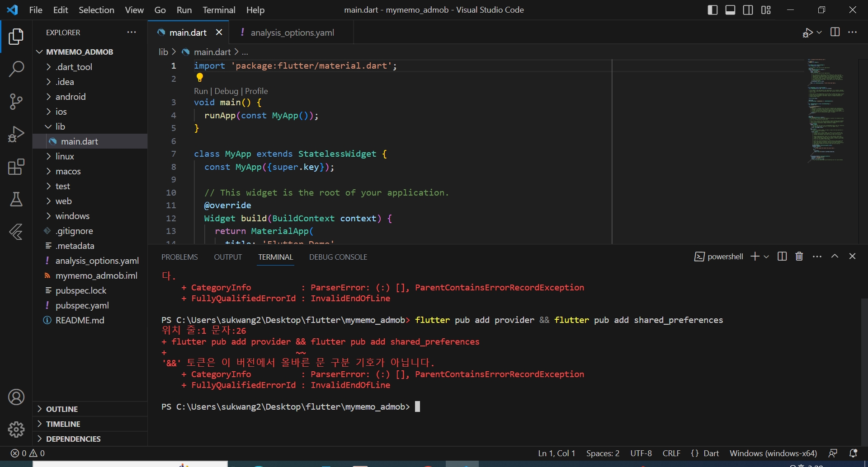Click Ln 1, Col 1 in status bar
Viewport: 868px width, 467px height.
(x=557, y=453)
